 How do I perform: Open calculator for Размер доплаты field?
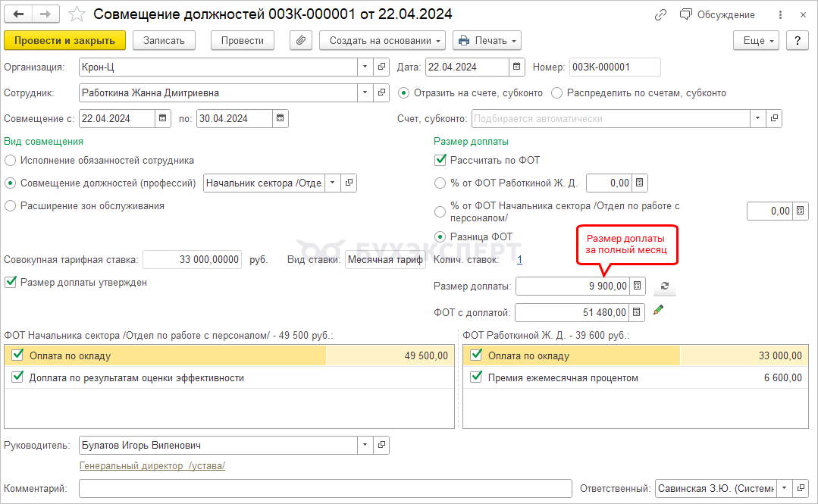(x=637, y=286)
